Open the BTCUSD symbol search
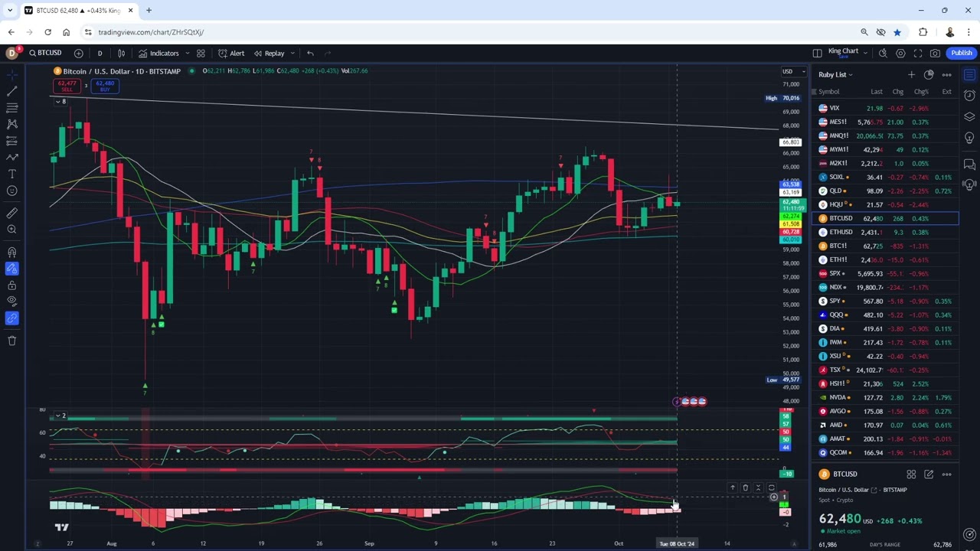This screenshot has height=551, width=980. click(45, 53)
